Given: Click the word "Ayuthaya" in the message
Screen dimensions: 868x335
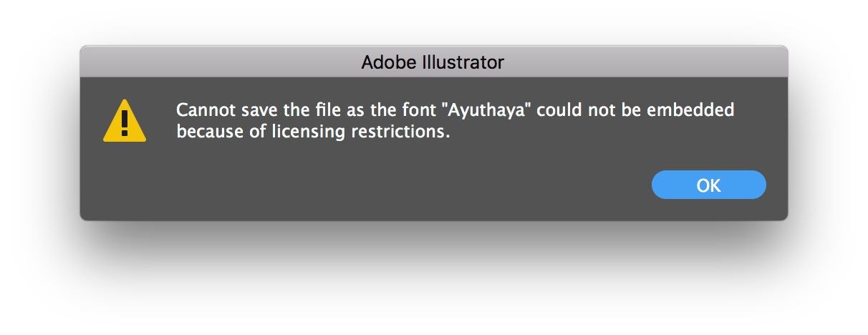Looking at the screenshot, I should (489, 111).
